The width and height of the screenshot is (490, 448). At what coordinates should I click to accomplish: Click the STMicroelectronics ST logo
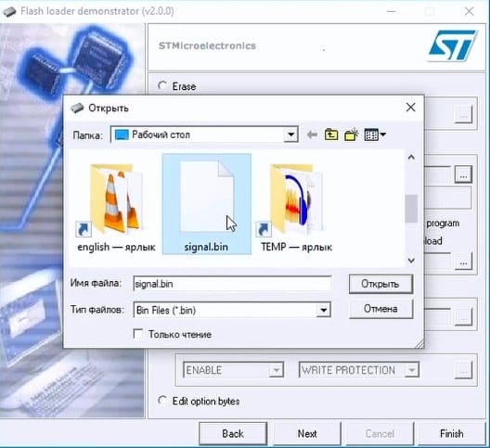tap(452, 45)
